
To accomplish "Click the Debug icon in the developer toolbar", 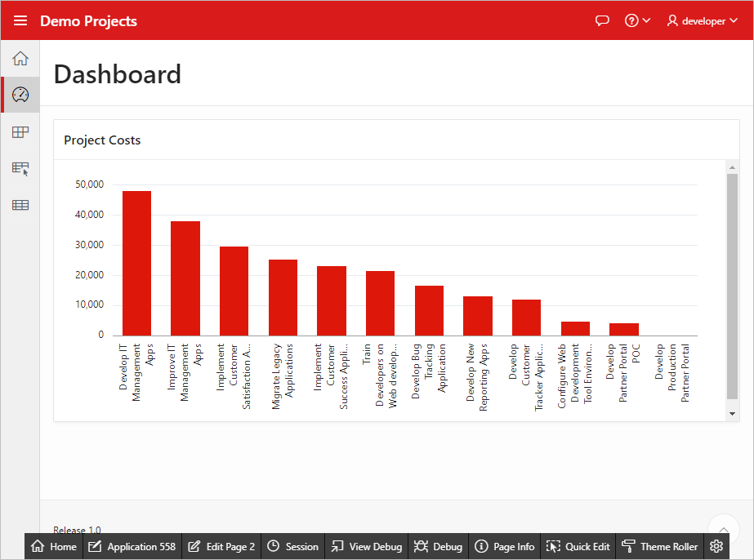I will (x=438, y=547).
